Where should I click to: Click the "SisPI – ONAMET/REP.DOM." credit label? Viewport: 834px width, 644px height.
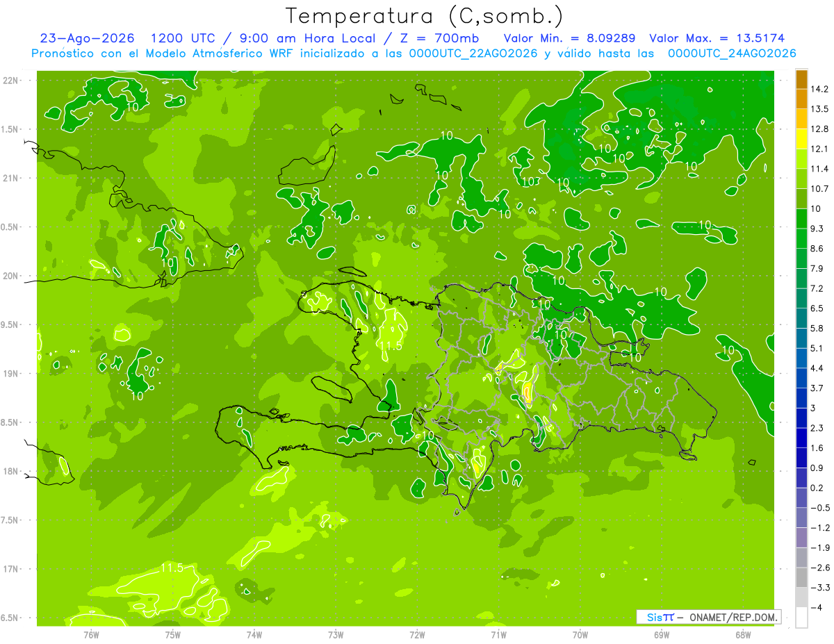(x=709, y=617)
